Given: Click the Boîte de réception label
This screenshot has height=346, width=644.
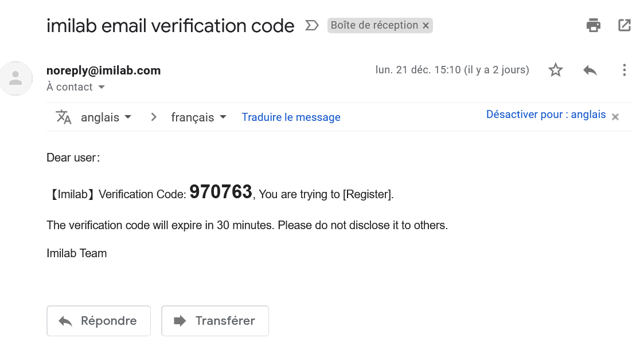Looking at the screenshot, I should click(374, 25).
